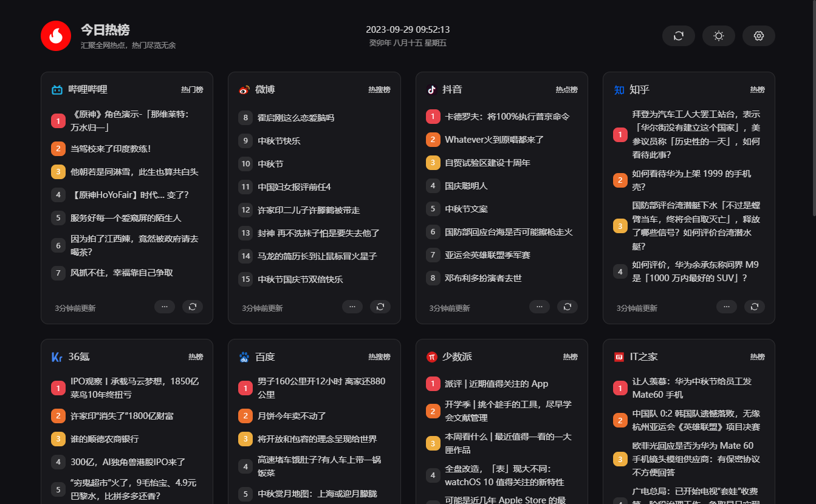Refresh the 知乎 card list
Image resolution: width=816 pixels, height=504 pixels.
coord(755,307)
